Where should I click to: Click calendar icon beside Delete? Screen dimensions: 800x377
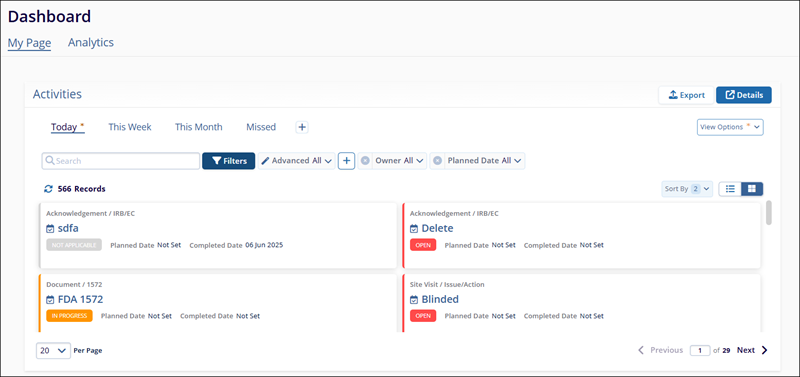point(414,229)
